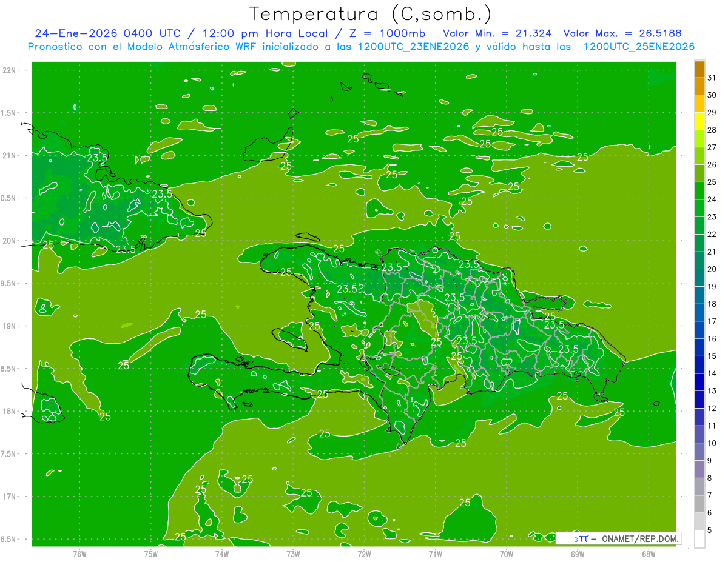Click the '1200UTC_25ENE2026' valid-until time text

(x=638, y=47)
